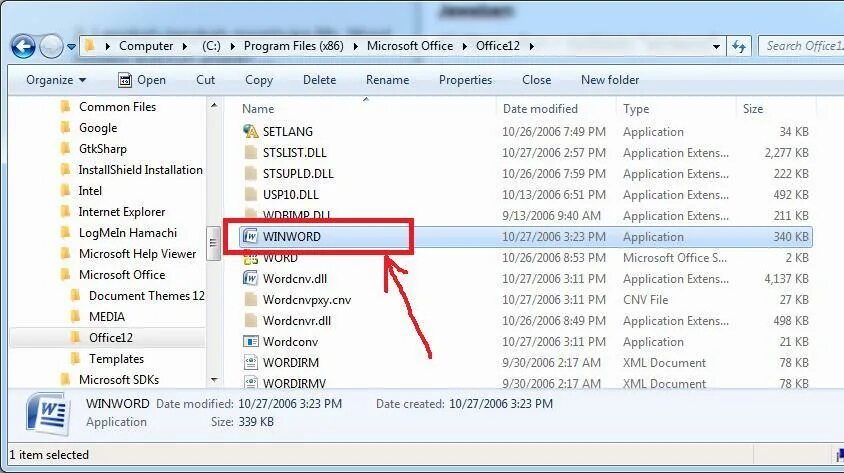Open the recent pages dropdown arrow
This screenshot has height=473, width=844.
pos(72,47)
